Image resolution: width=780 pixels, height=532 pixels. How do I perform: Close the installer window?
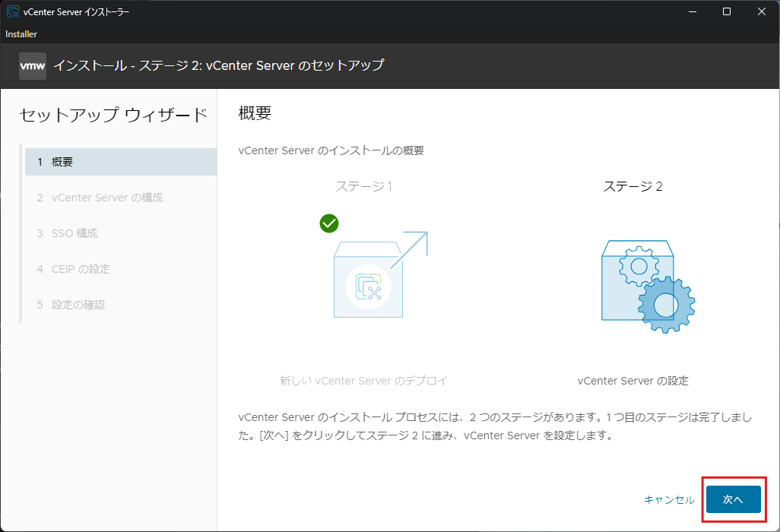(x=762, y=11)
